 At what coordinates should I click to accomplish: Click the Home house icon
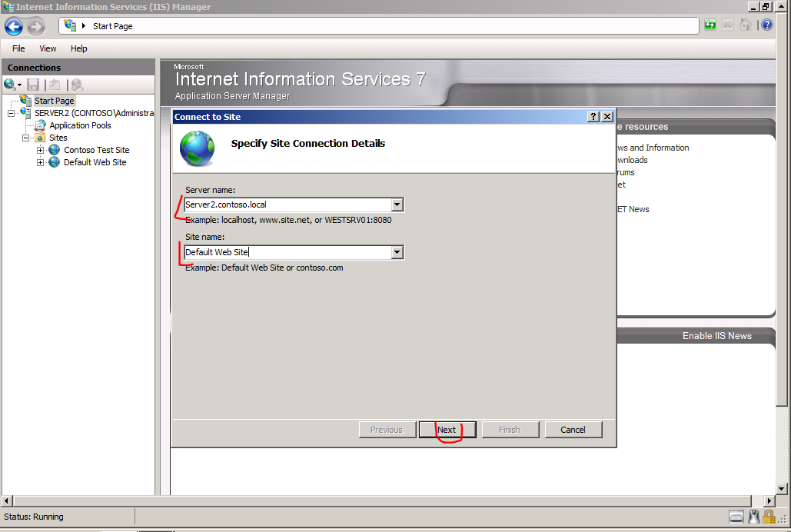tap(746, 25)
